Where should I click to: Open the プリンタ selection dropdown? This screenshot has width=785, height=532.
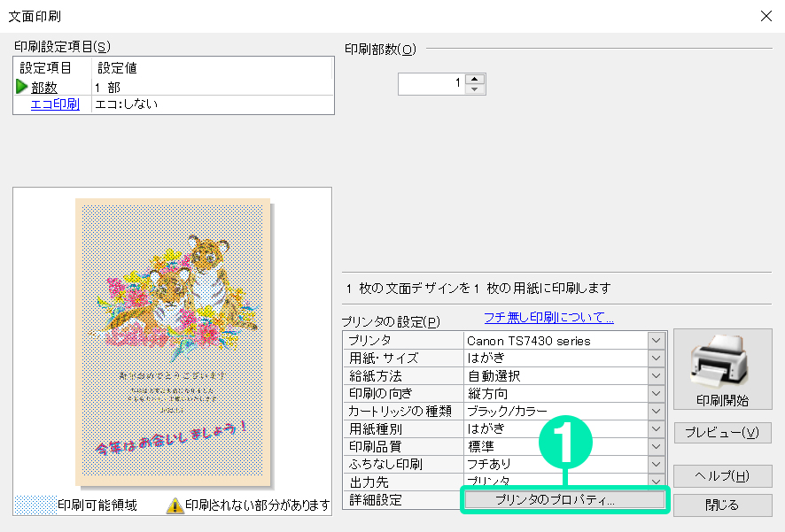pos(656,341)
